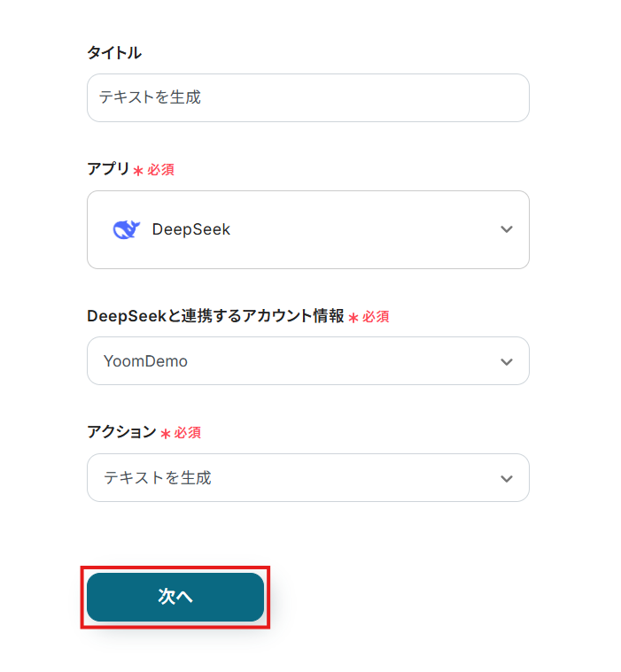Click the アクション field label
Viewport: 621px width, 672px height.
[x=121, y=432]
